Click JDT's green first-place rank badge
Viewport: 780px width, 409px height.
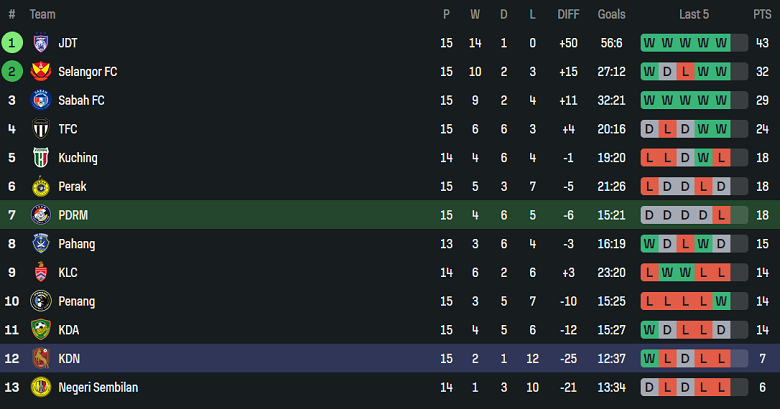tap(12, 43)
